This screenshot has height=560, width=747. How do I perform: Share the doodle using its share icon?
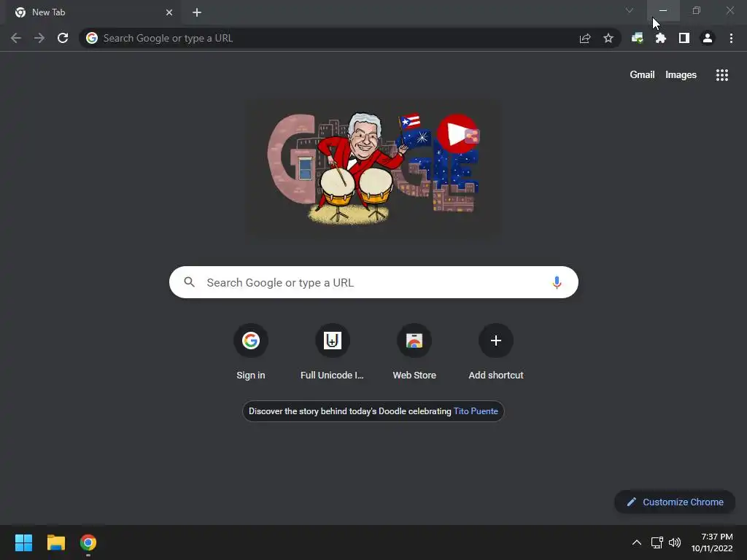coord(472,136)
